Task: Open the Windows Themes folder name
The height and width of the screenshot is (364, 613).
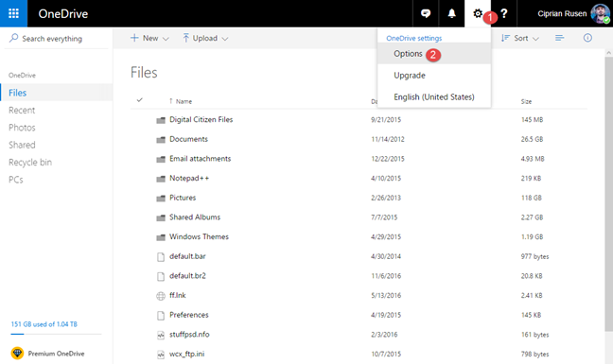Action: pos(199,236)
